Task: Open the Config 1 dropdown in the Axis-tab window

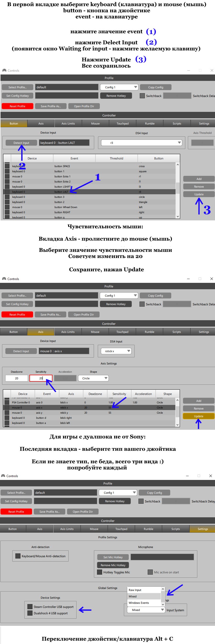Action: pos(119,296)
